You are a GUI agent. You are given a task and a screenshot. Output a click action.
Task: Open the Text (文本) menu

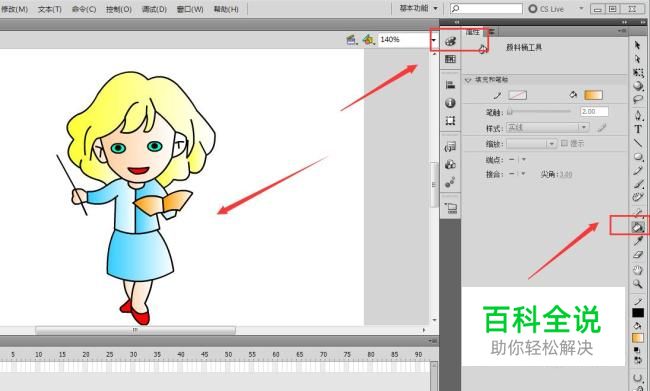click(50, 9)
